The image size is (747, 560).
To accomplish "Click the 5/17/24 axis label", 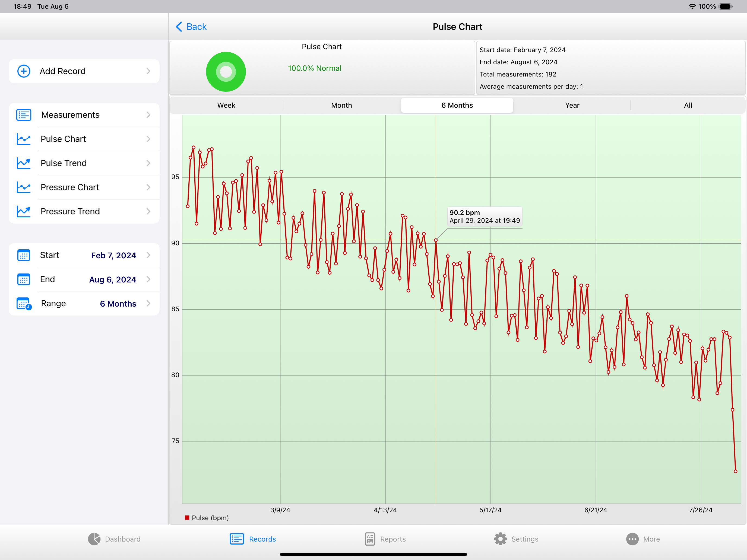I will point(490,510).
